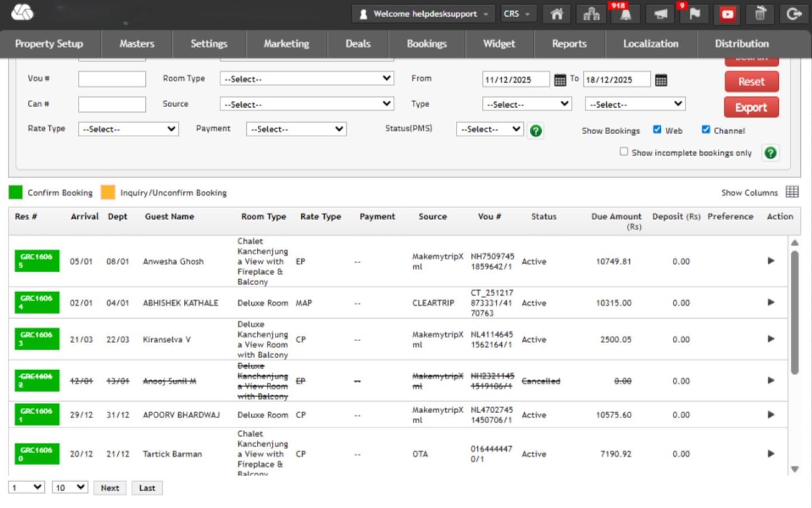Screen dimensions: 812x508
Task: Click the logout arrow icon
Action: tap(793, 14)
